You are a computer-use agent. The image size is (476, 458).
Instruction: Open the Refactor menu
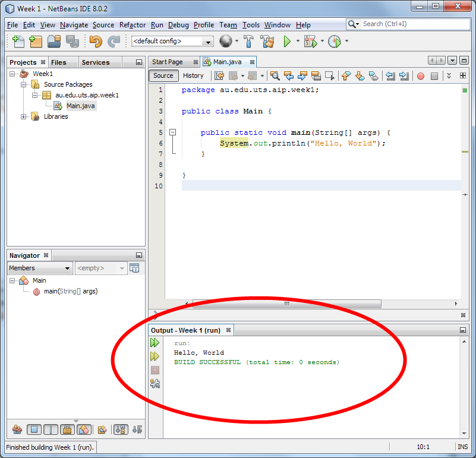click(x=133, y=25)
